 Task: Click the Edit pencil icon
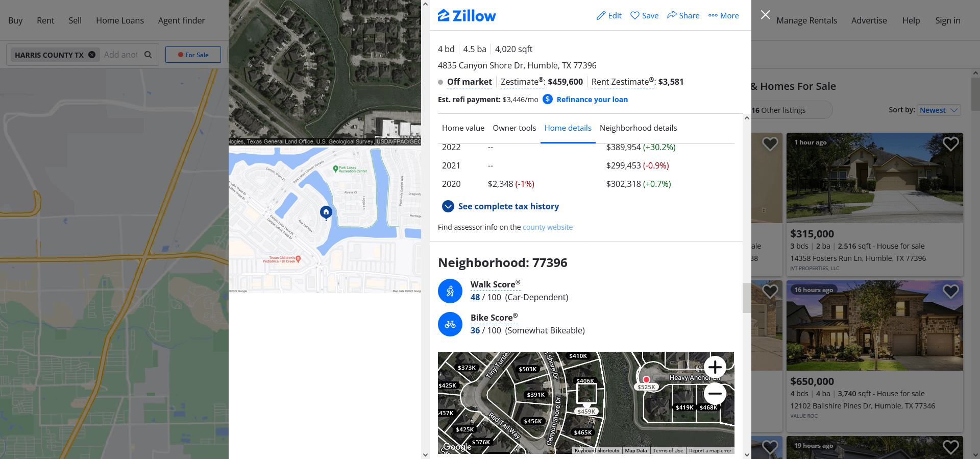point(601,16)
